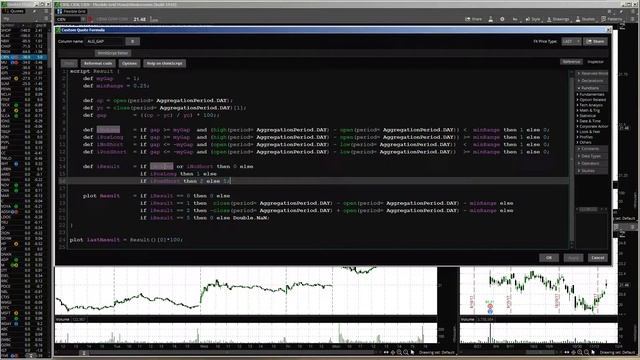Click the small button beside Column name
The width and height of the screenshot is (640, 360).
132,41
